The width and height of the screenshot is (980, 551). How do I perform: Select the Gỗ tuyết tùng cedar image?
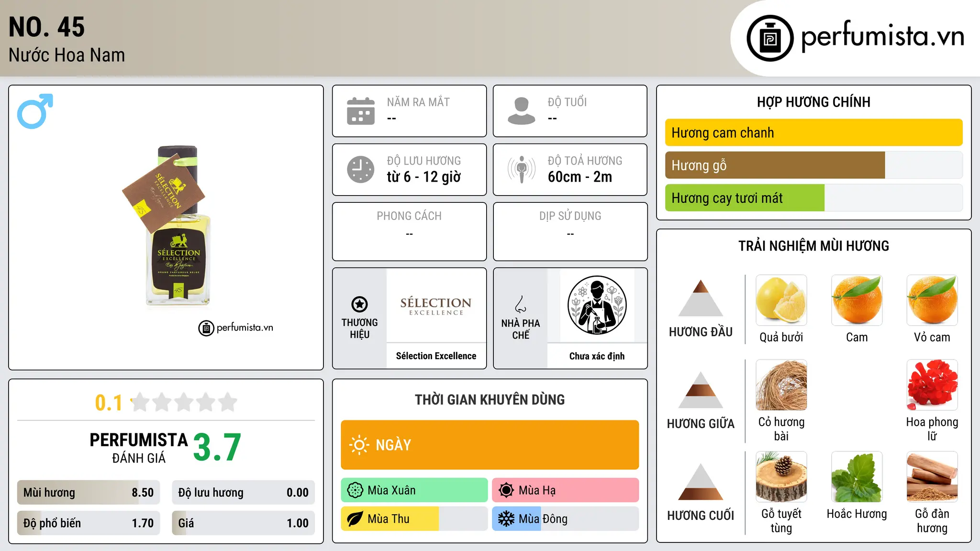click(x=781, y=476)
